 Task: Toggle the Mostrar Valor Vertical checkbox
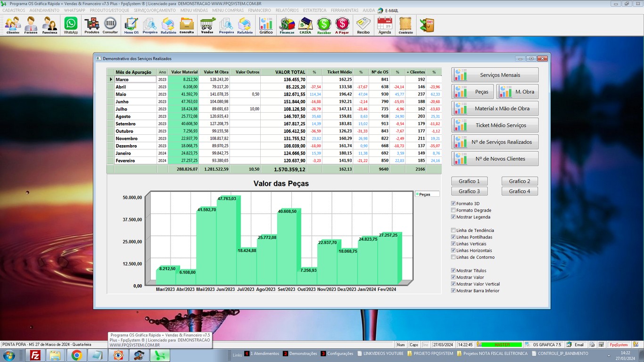click(x=454, y=284)
